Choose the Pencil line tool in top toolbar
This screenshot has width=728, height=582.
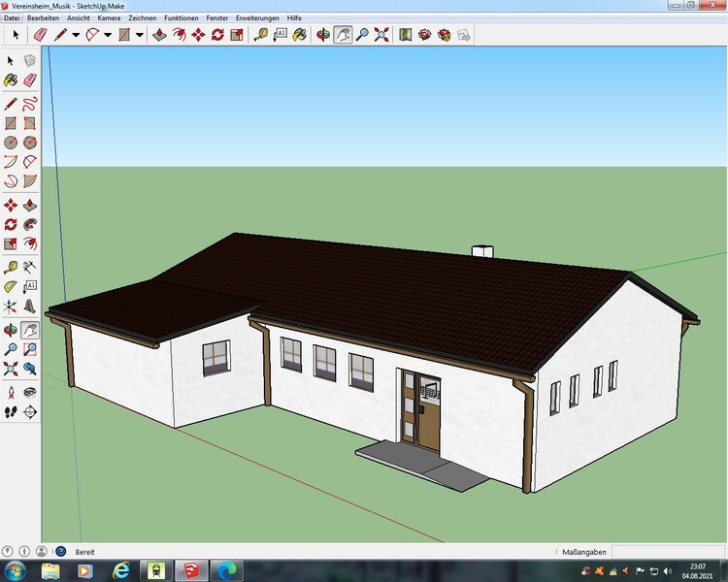(x=60, y=35)
